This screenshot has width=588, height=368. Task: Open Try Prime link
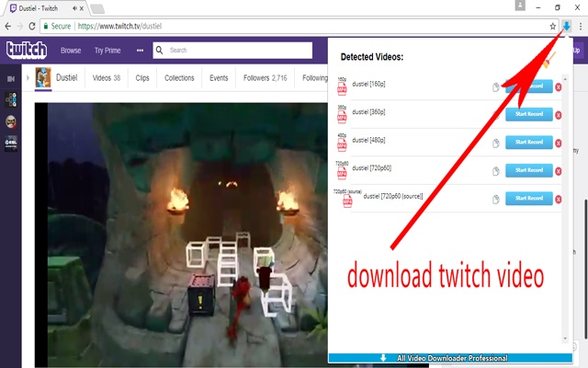coord(107,51)
